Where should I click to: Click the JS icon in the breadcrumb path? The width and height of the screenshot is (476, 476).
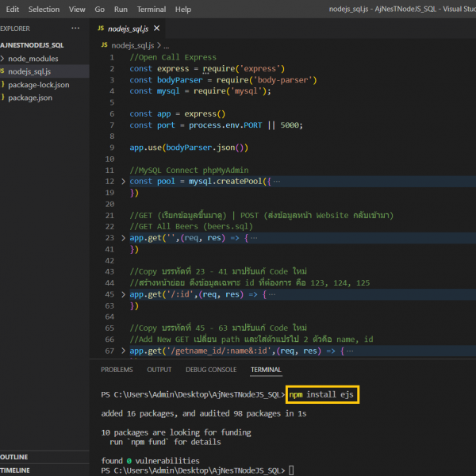[105, 46]
